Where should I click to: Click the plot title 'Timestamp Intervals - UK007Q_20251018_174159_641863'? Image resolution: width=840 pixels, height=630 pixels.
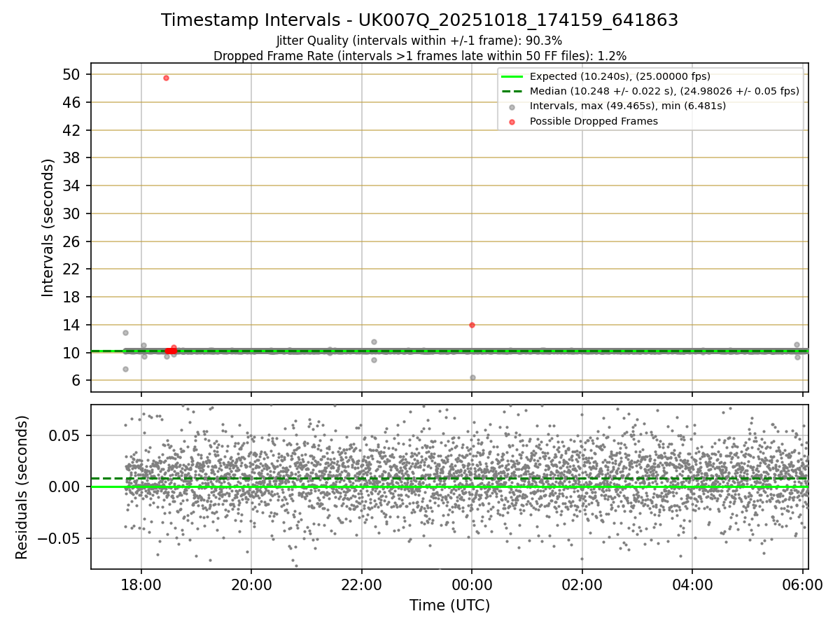419,20
